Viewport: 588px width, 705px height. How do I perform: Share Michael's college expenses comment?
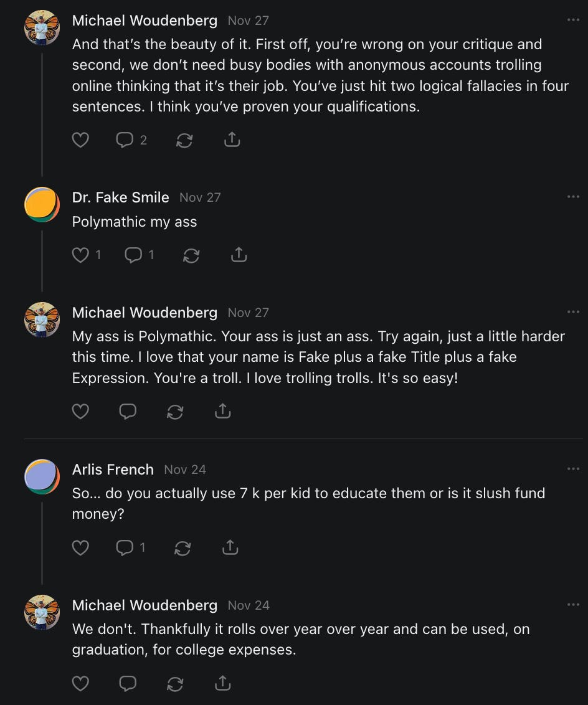coord(222,684)
